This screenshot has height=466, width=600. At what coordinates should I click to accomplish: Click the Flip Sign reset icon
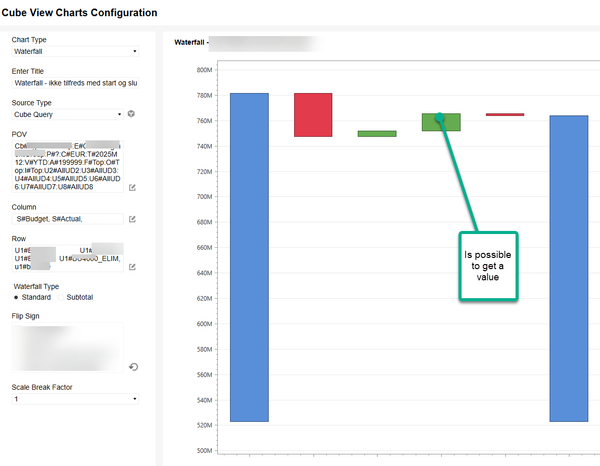pos(133,367)
